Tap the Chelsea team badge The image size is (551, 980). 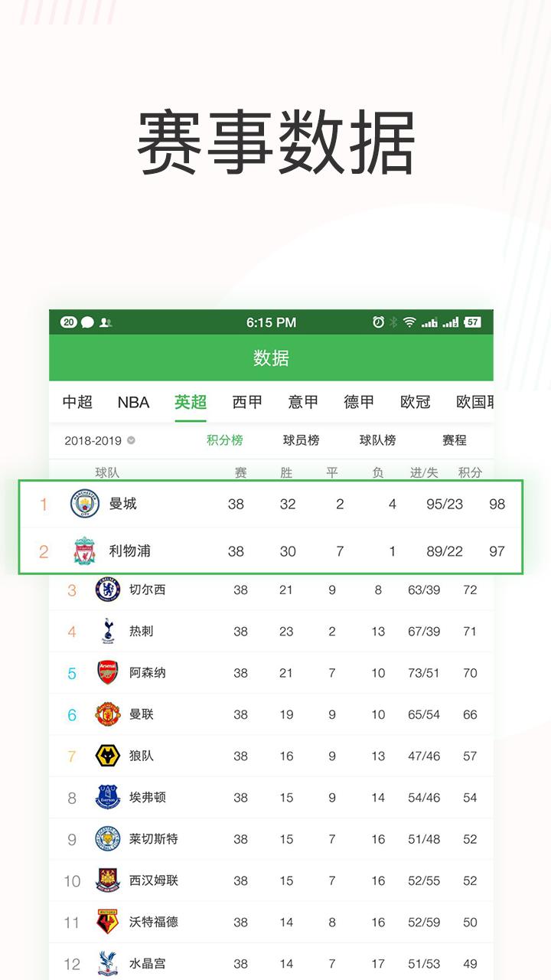pyautogui.click(x=108, y=590)
